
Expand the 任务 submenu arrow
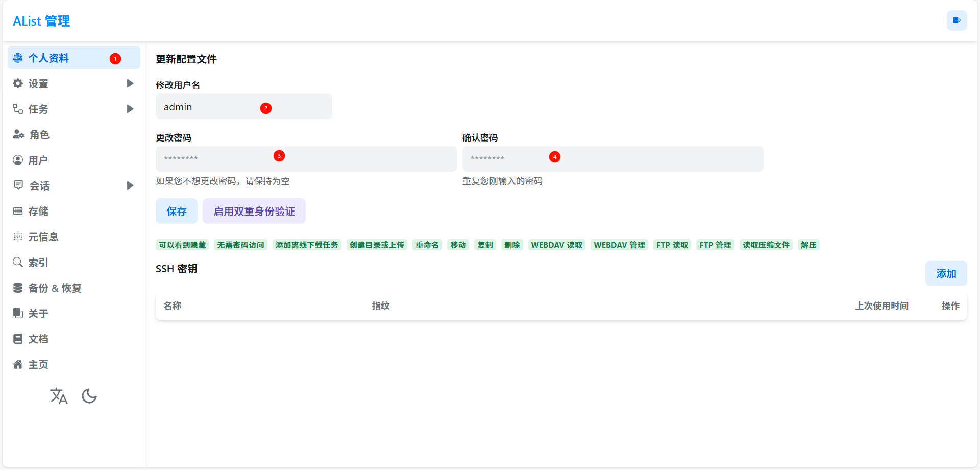[130, 109]
